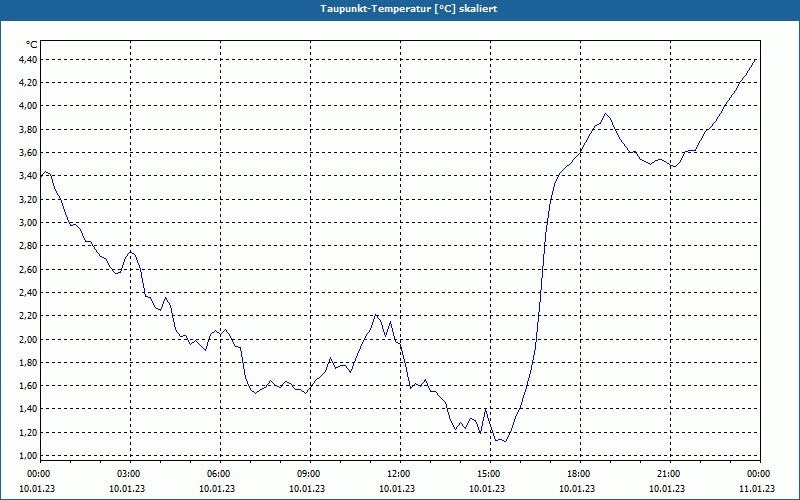The height and width of the screenshot is (500, 800).
Task: Click the 10.01.23 date under 18:00
Action: click(x=577, y=489)
